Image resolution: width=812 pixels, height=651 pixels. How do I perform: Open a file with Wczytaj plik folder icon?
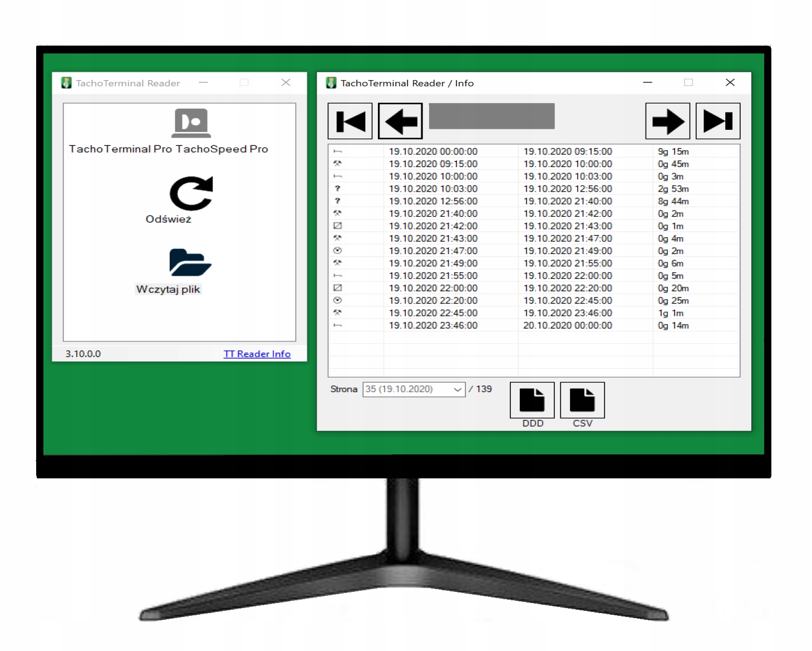pos(190,262)
